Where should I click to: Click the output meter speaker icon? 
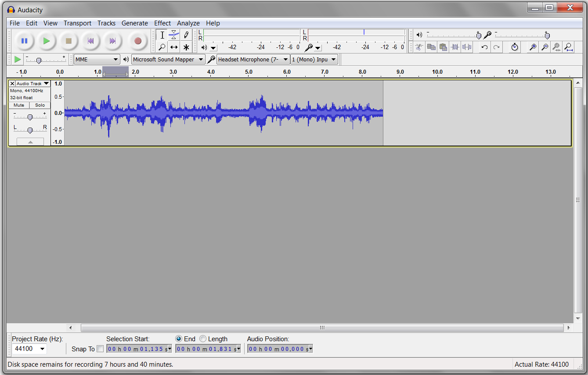coord(204,47)
